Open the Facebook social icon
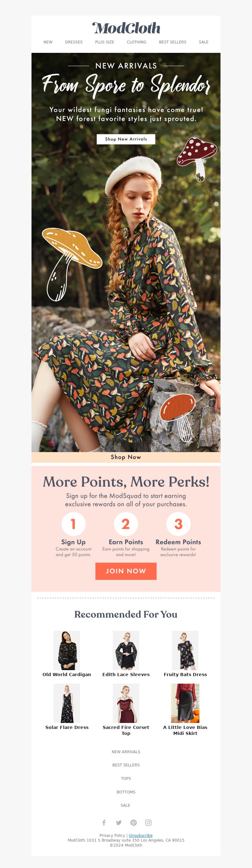 [x=104, y=822]
